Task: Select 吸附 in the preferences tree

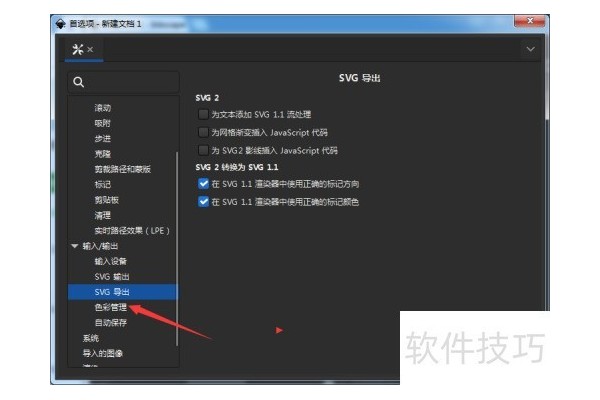Action: coord(103,123)
